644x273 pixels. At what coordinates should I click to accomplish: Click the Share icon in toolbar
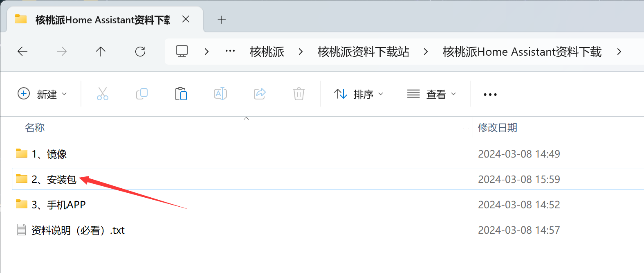(260, 94)
